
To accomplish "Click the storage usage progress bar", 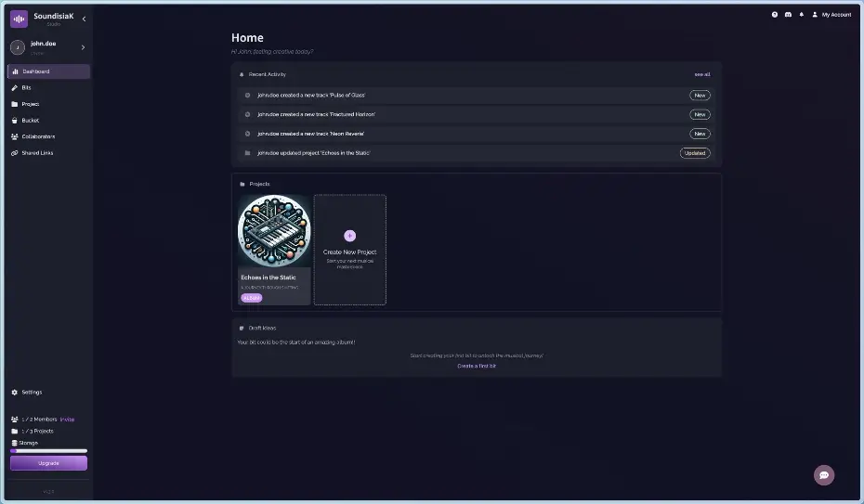I will (x=48, y=451).
